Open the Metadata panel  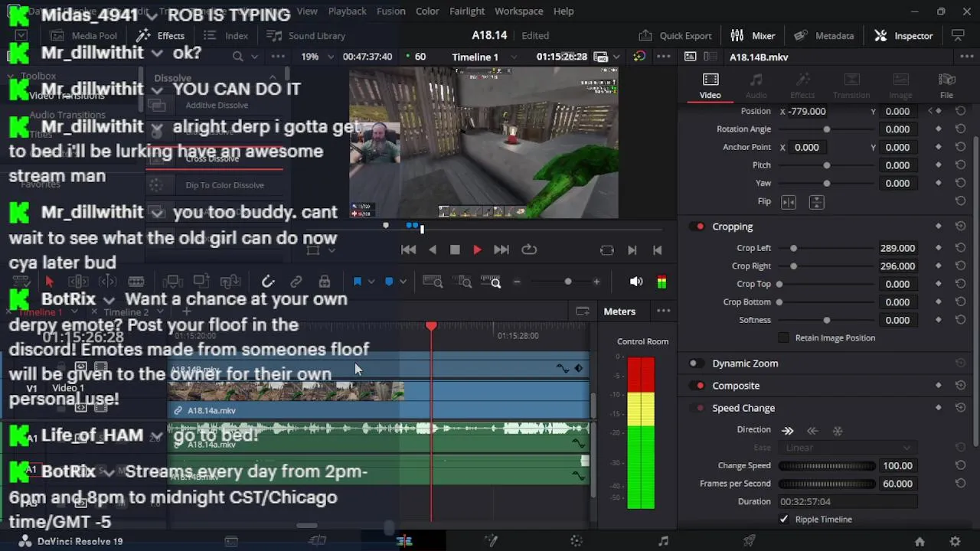tap(824, 35)
